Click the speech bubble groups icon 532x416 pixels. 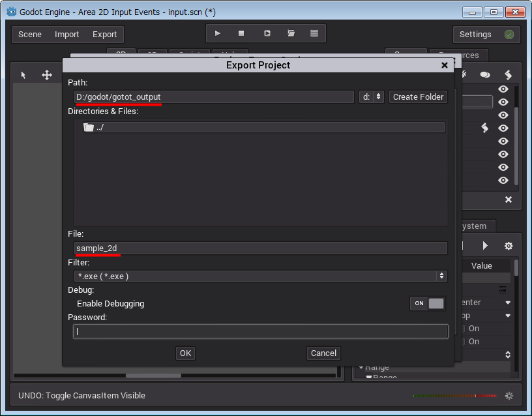click(485, 75)
